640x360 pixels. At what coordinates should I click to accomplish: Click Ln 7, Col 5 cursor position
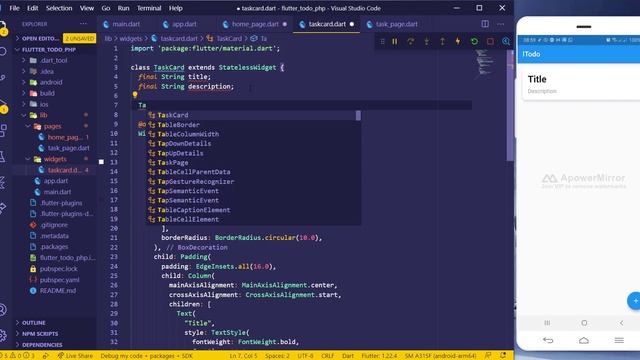click(x=243, y=356)
